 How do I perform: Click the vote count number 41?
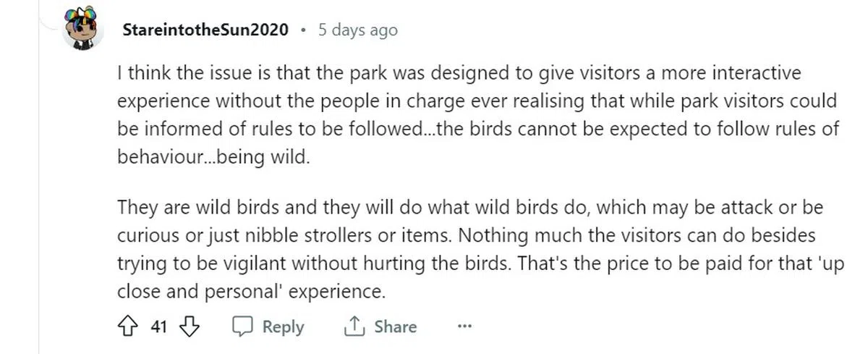click(158, 327)
